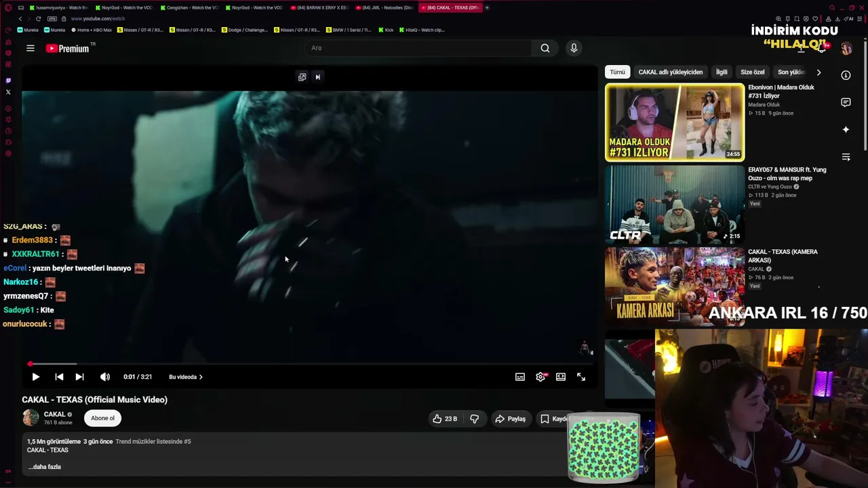Viewport: 868px width, 488px height.
Task: Expand the description with '...daha fazla'
Action: tap(45, 467)
